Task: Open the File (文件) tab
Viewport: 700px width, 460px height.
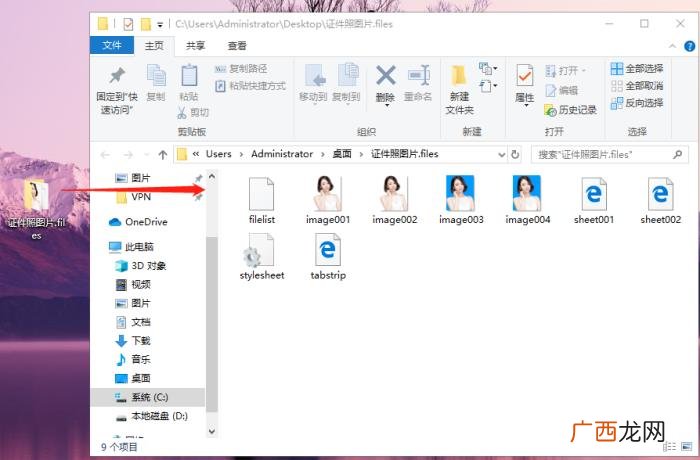Action: 112,45
